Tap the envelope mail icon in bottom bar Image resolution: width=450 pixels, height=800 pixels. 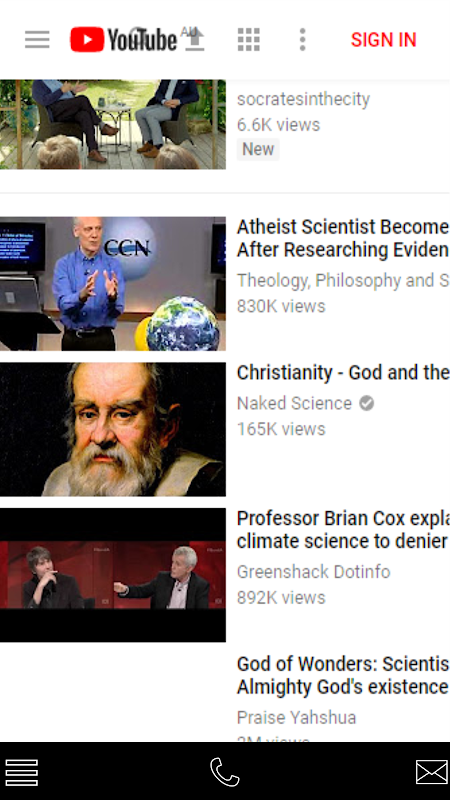pos(432,772)
